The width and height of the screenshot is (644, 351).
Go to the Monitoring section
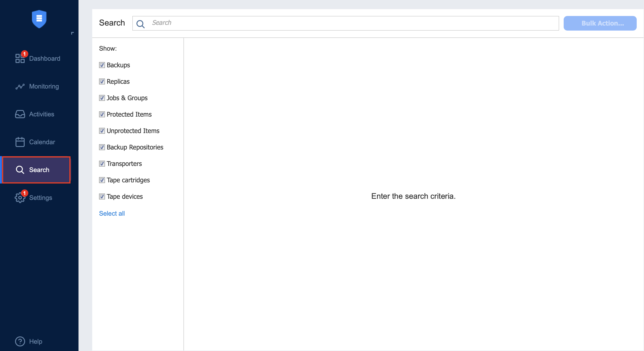tap(44, 86)
